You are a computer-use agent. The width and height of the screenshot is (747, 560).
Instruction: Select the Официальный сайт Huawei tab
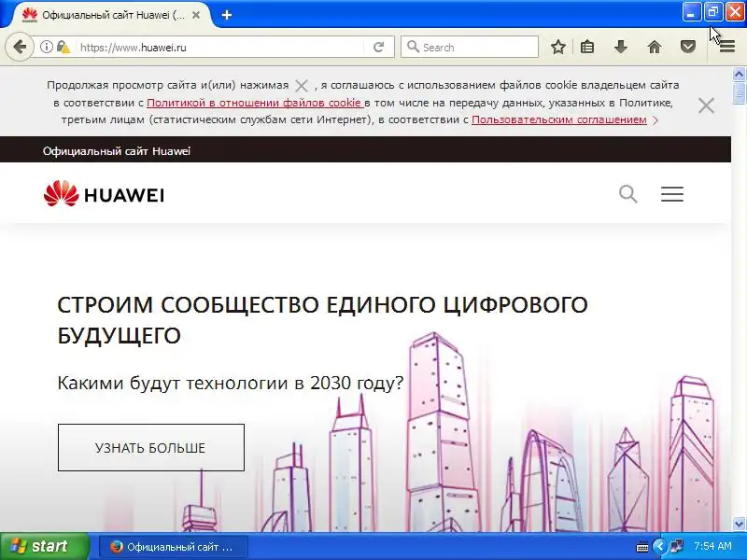[x=113, y=15]
